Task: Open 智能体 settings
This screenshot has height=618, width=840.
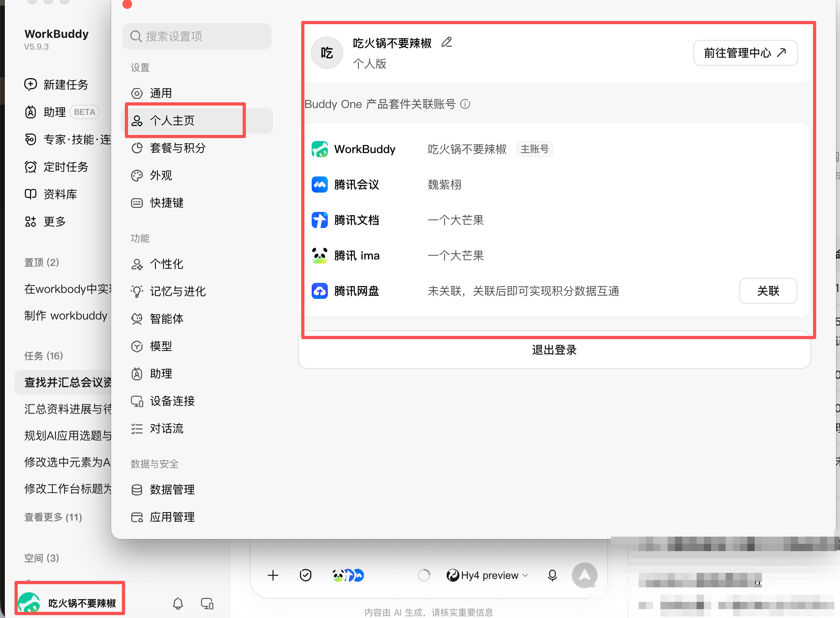Action: [x=197, y=319]
